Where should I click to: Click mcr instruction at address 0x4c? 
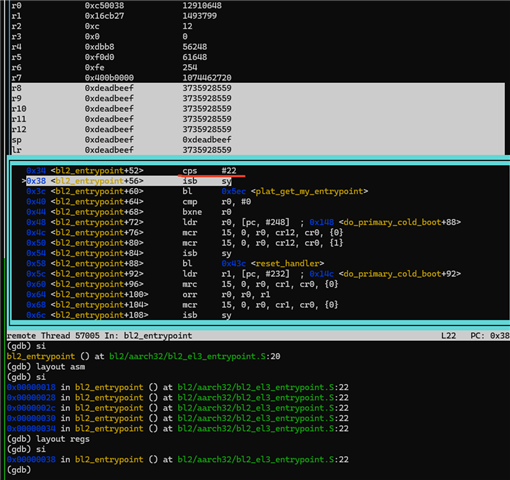point(190,233)
